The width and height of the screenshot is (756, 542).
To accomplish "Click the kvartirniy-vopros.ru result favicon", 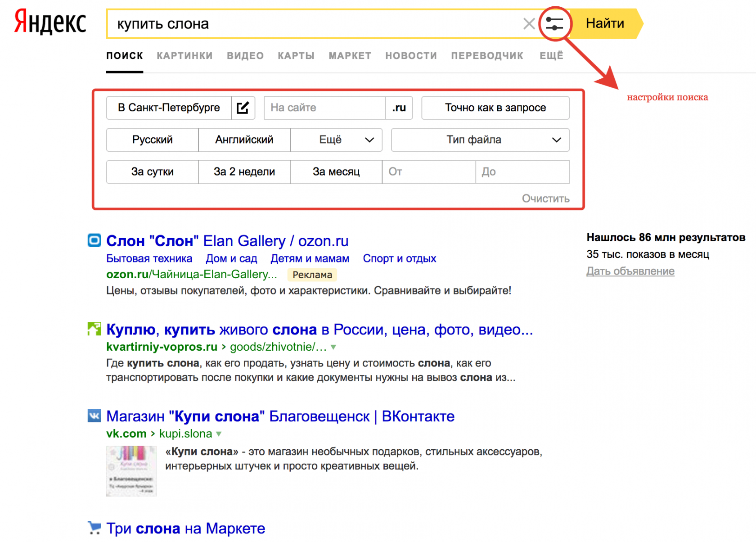I will [x=94, y=329].
